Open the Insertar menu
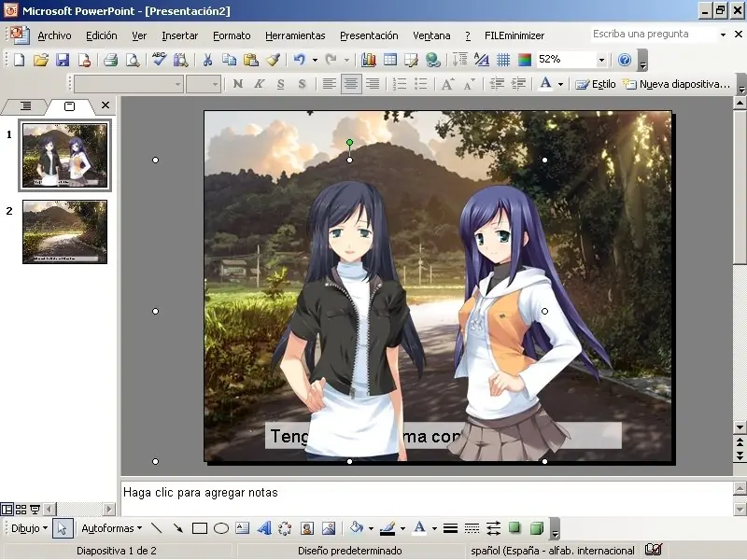Screen dimensions: 747x560 coord(179,35)
